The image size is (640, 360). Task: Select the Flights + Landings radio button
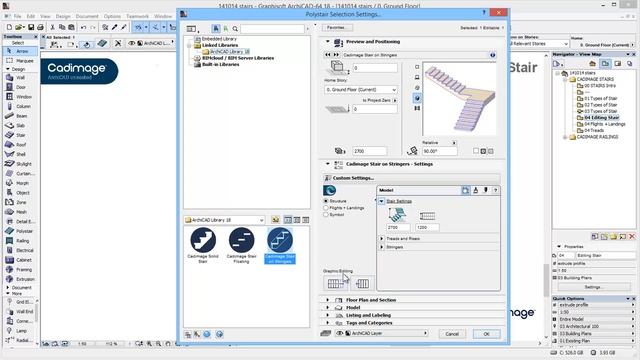pyautogui.click(x=326, y=208)
